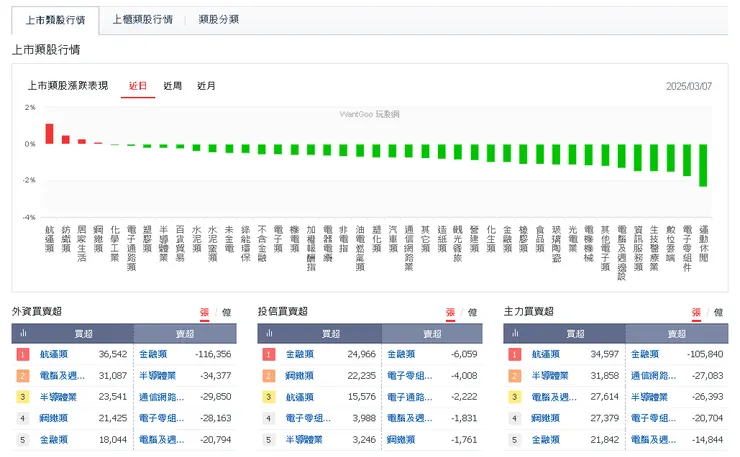Click the 賣超 header in 投信買賣超 table

pyautogui.click(x=432, y=334)
